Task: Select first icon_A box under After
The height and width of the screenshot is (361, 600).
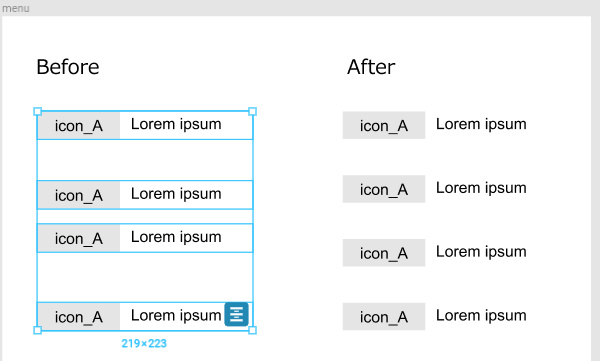Action: point(384,125)
